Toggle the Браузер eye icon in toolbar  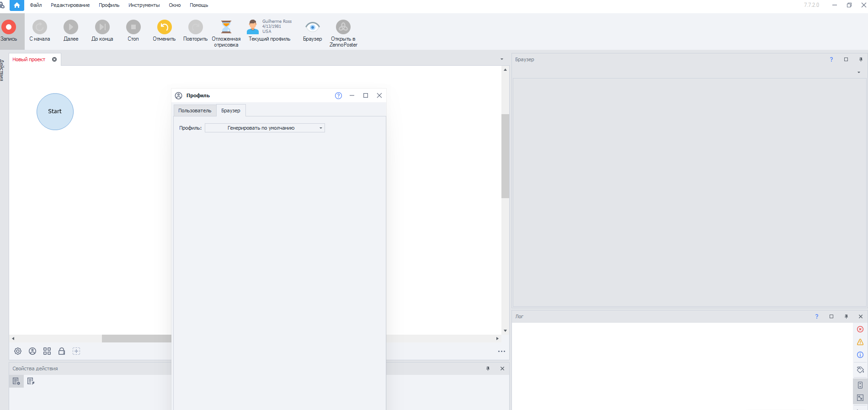coord(313,27)
